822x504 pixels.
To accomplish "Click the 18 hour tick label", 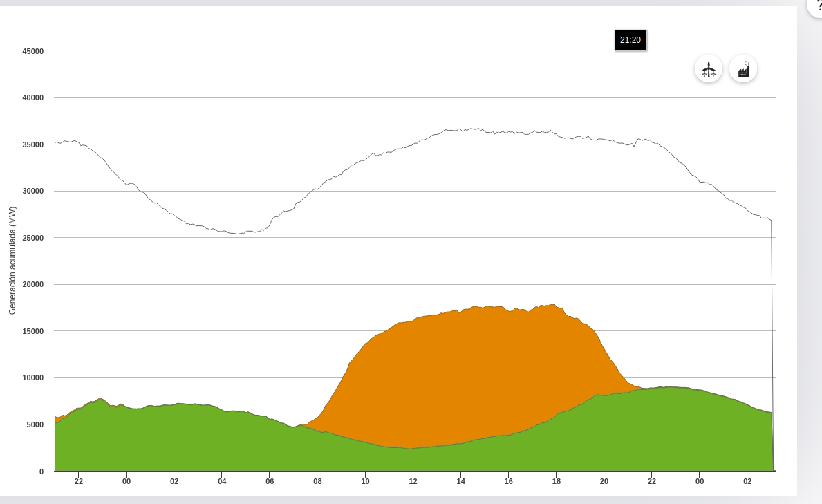I will [556, 481].
